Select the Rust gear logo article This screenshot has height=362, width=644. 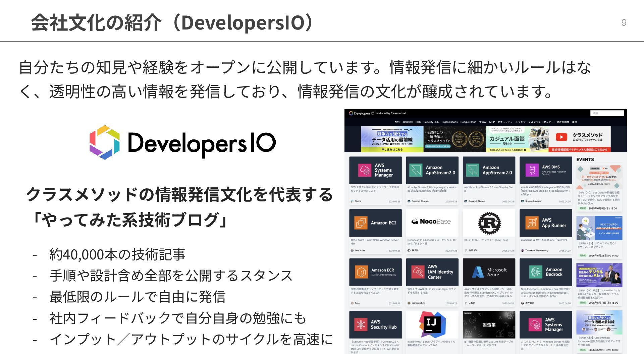pos(489,223)
